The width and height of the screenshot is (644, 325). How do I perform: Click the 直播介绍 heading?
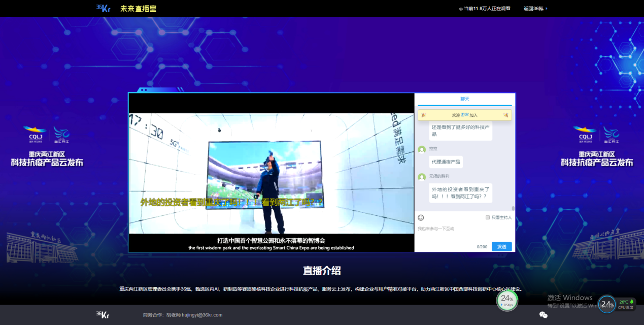(x=322, y=271)
